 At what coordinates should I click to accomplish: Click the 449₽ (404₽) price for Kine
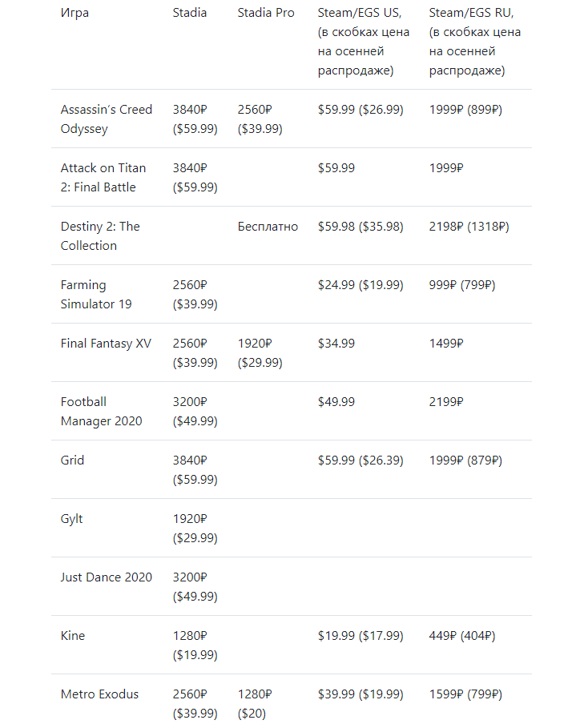pyautogui.click(x=462, y=636)
